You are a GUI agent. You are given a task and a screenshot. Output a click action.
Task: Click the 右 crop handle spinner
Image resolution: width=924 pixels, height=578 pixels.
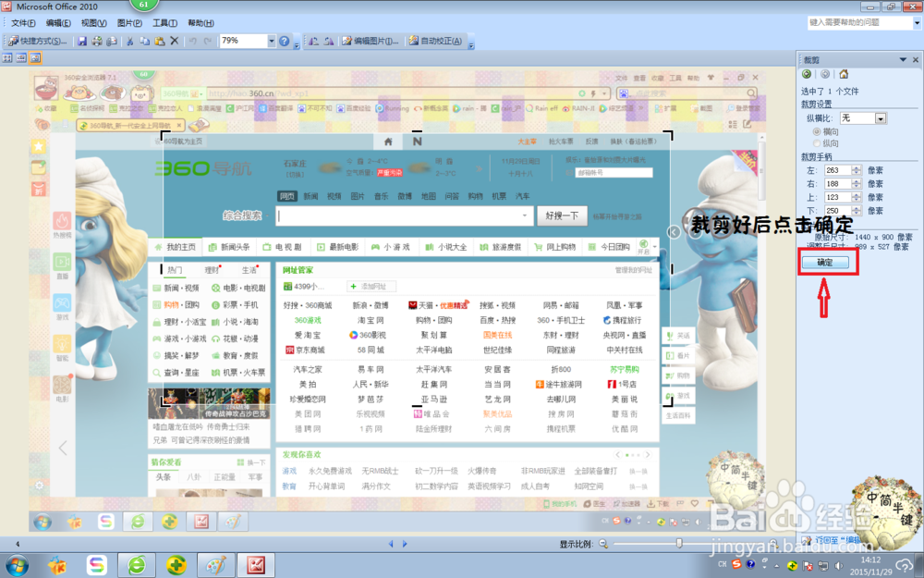(857, 184)
